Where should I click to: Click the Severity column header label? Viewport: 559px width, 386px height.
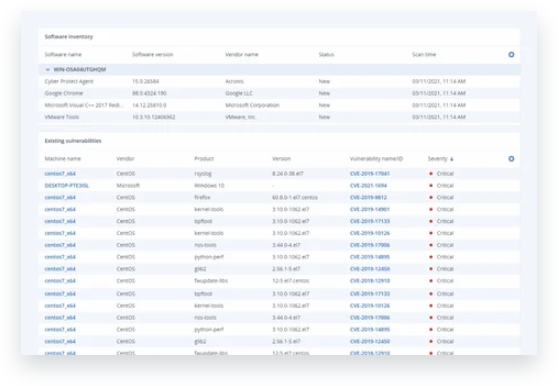pyautogui.click(x=437, y=159)
